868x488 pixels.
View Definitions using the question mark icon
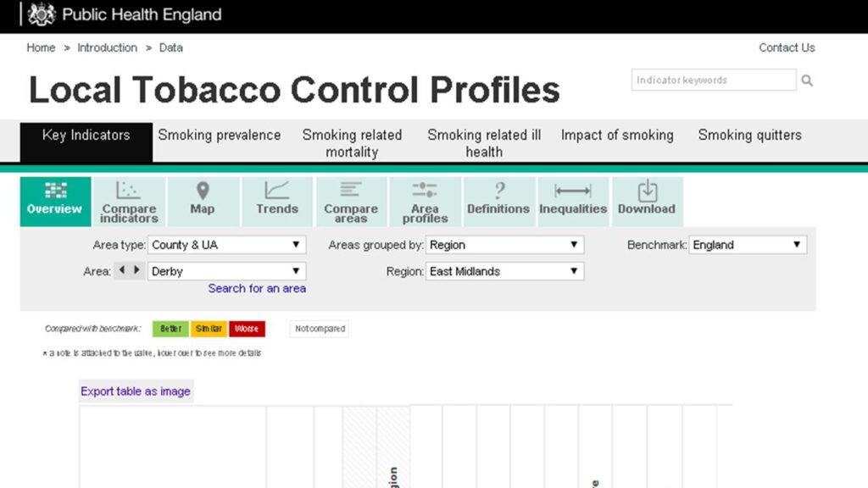pos(499,201)
